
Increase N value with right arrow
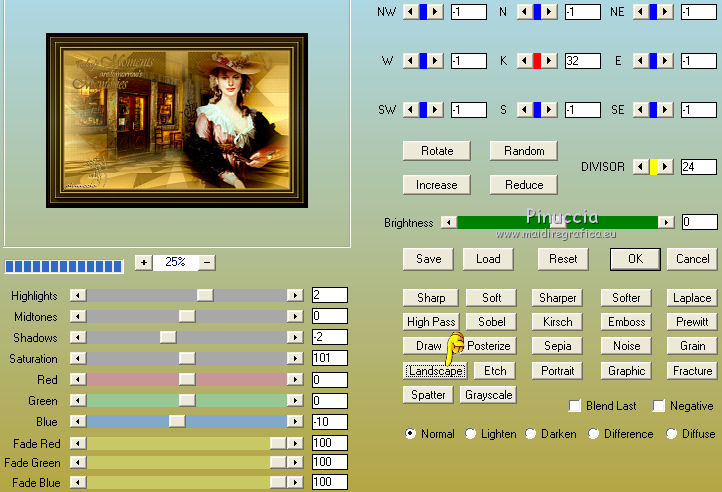pyautogui.click(x=549, y=12)
